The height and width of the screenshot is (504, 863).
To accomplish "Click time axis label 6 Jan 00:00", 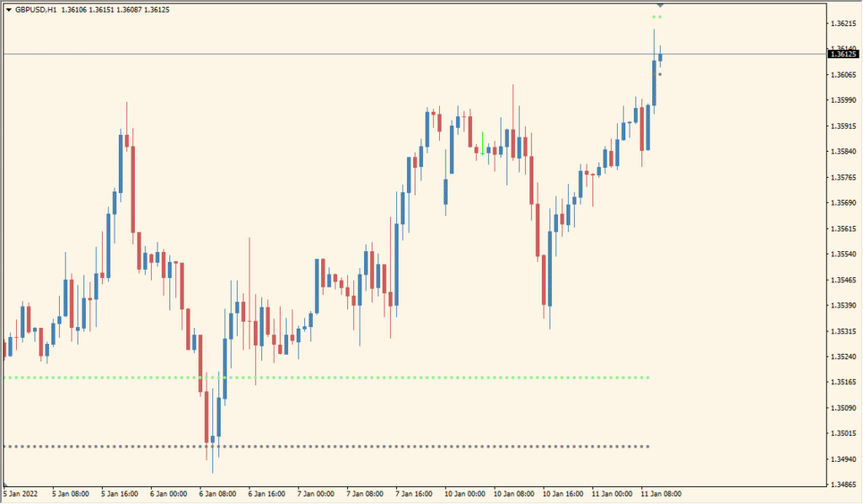I will 169,494.
